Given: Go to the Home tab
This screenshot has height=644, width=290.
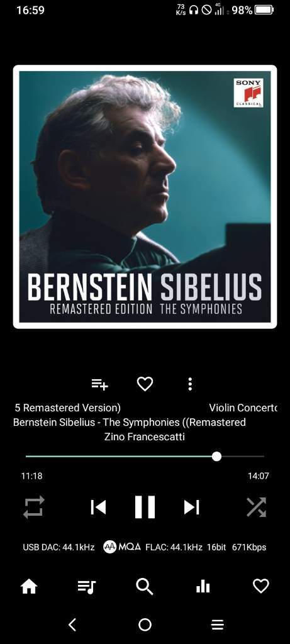Looking at the screenshot, I should (29, 587).
